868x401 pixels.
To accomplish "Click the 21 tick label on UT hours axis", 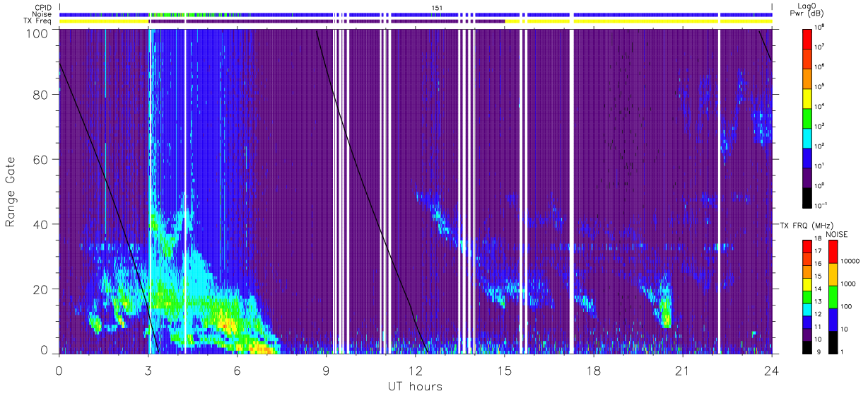I will (x=683, y=370).
